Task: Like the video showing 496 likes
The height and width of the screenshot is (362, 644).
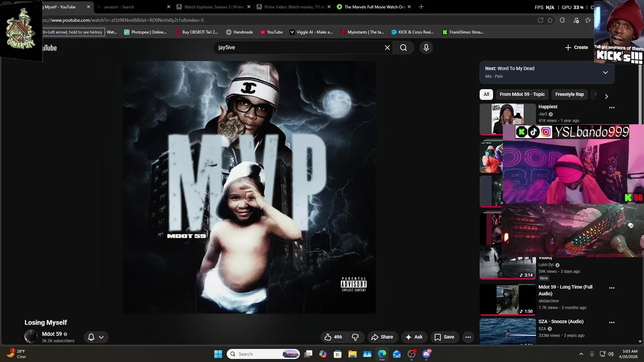Action: 333,337
